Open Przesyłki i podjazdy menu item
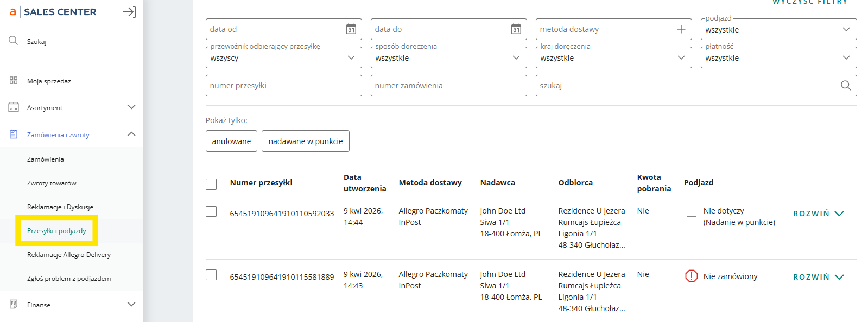This screenshot has width=868, height=322. tap(56, 231)
